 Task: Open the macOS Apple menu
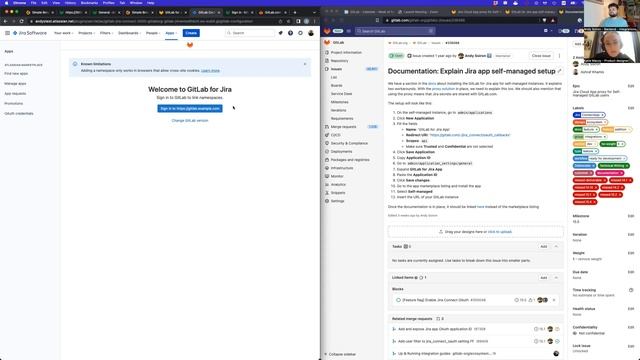(x=6, y=3)
